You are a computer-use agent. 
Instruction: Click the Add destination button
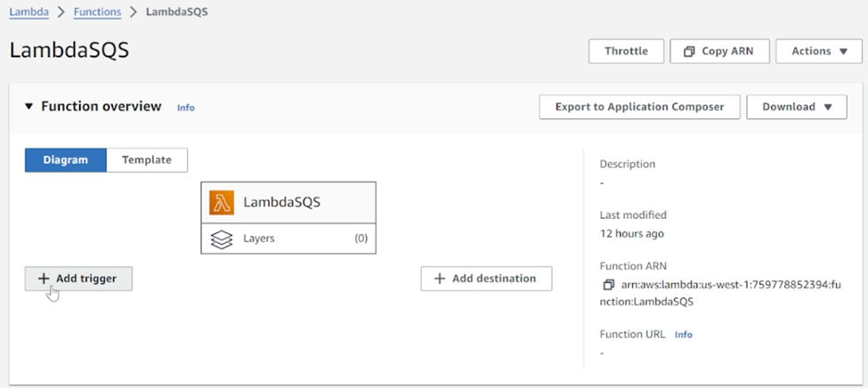[x=486, y=279]
